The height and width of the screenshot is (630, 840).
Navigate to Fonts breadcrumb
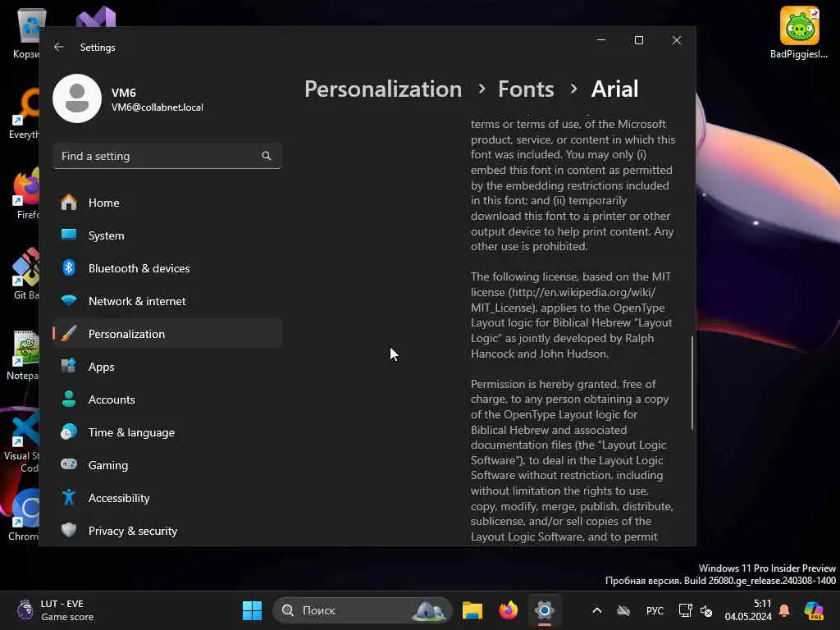coord(526,89)
